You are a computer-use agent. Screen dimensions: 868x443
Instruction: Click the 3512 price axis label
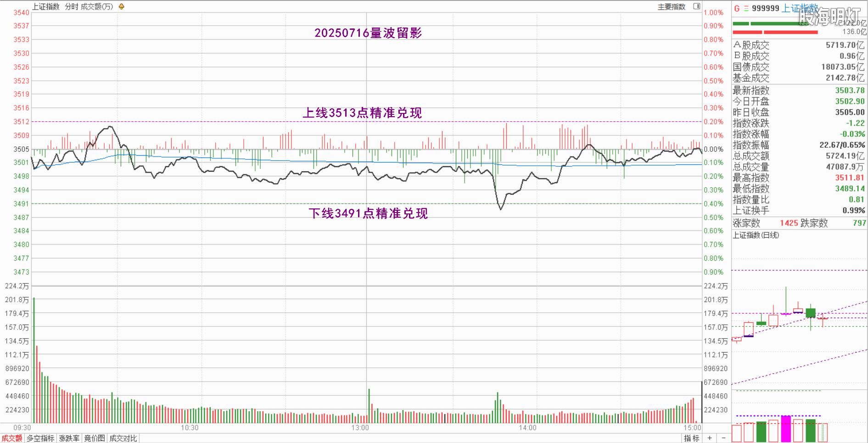pyautogui.click(x=21, y=122)
